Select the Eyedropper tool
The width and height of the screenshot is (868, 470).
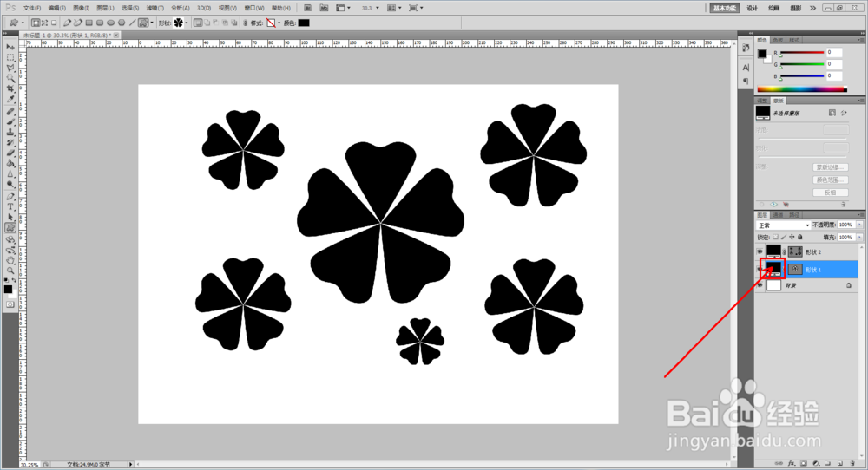[x=10, y=100]
